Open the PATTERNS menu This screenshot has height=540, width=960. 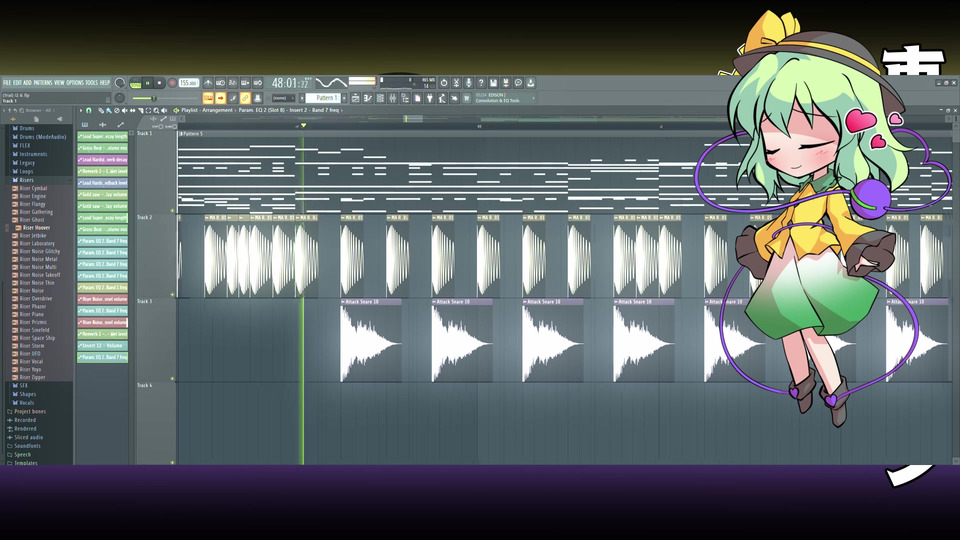[43, 83]
